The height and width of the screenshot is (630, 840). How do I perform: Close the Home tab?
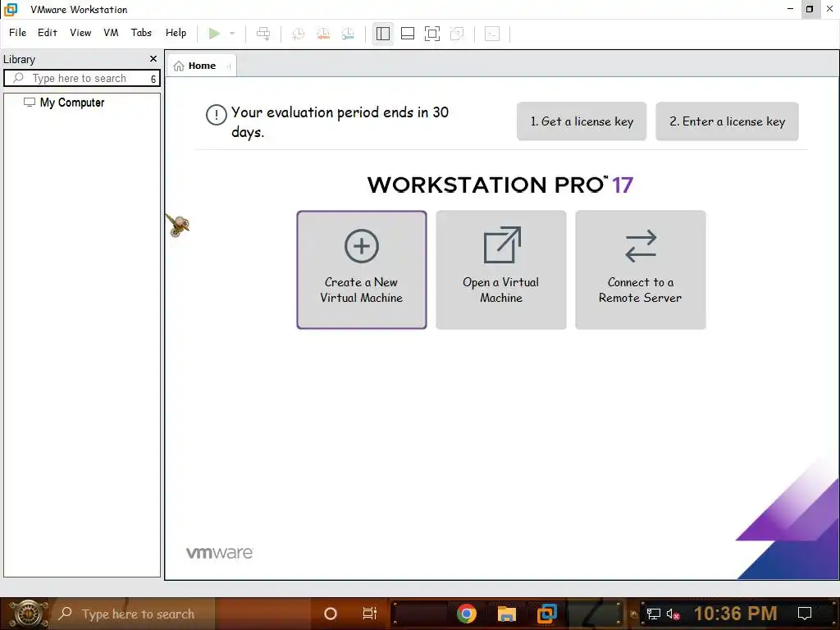click(229, 66)
